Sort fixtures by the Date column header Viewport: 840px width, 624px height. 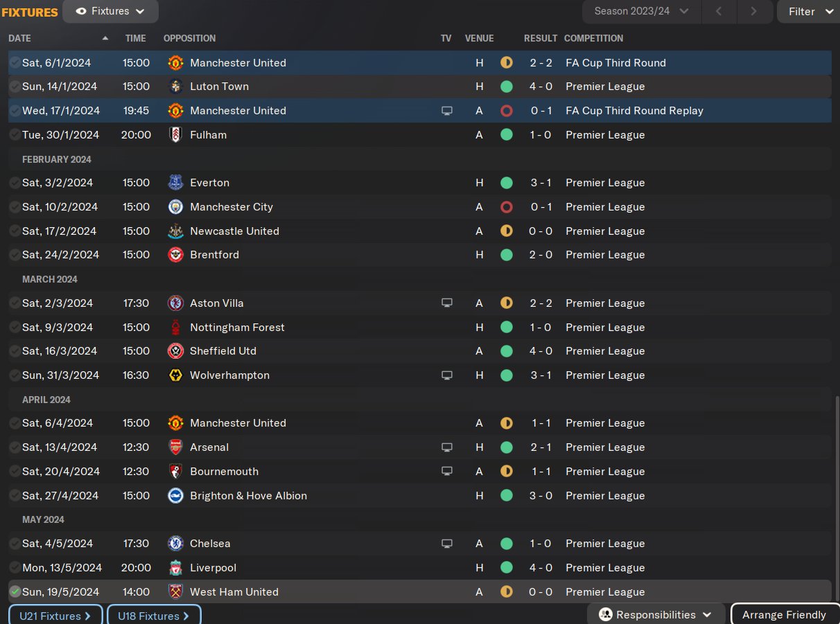click(x=20, y=38)
